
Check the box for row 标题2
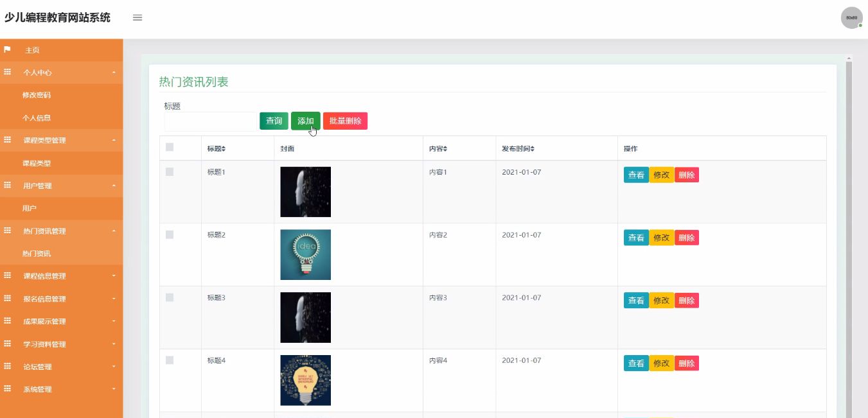(170, 234)
